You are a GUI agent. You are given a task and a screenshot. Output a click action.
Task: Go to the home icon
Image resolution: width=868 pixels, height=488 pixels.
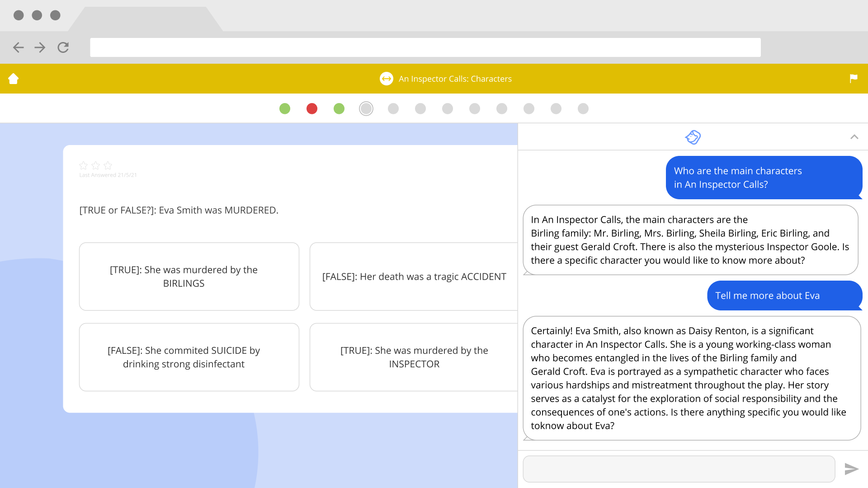coord(14,79)
